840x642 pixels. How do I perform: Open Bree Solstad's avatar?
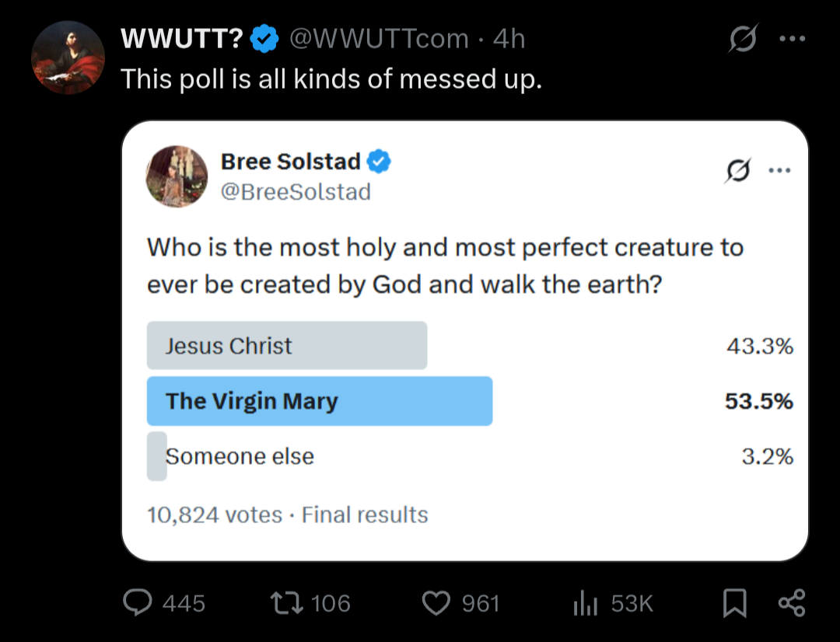(177, 176)
